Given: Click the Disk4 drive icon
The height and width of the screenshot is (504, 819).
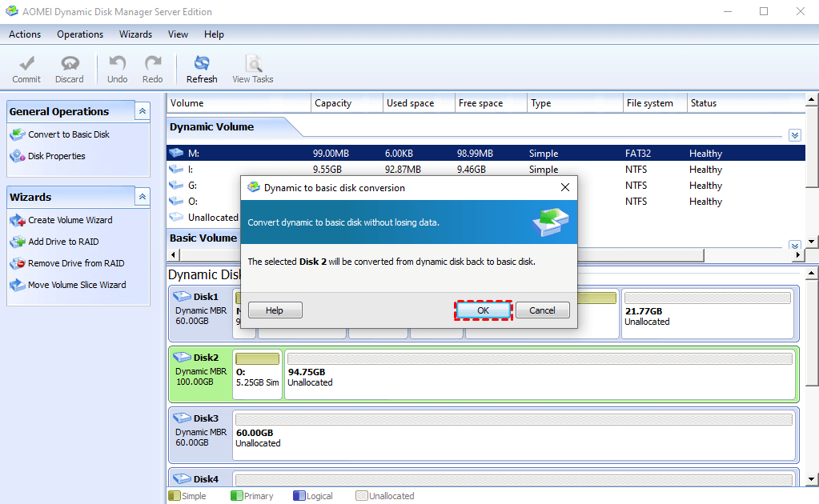Looking at the screenshot, I should (x=182, y=478).
